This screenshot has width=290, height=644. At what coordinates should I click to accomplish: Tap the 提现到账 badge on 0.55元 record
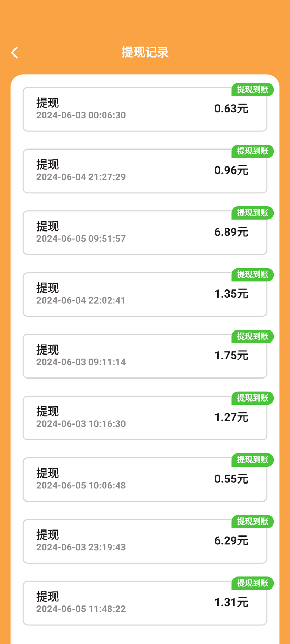[253, 460]
